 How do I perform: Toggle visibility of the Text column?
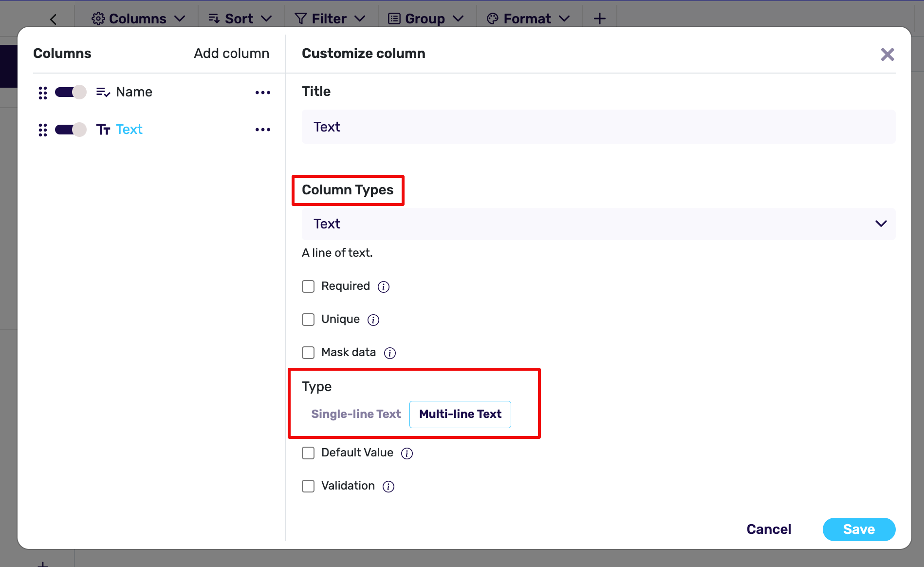point(70,129)
